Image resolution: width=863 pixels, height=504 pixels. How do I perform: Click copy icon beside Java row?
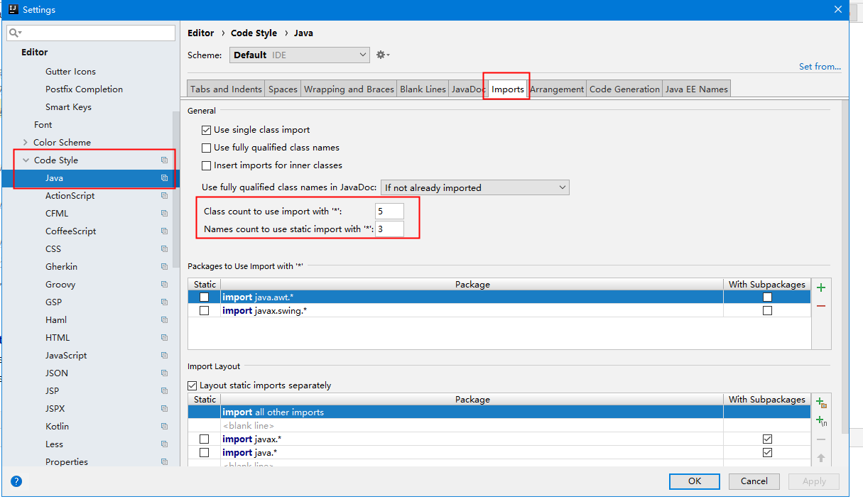click(164, 178)
